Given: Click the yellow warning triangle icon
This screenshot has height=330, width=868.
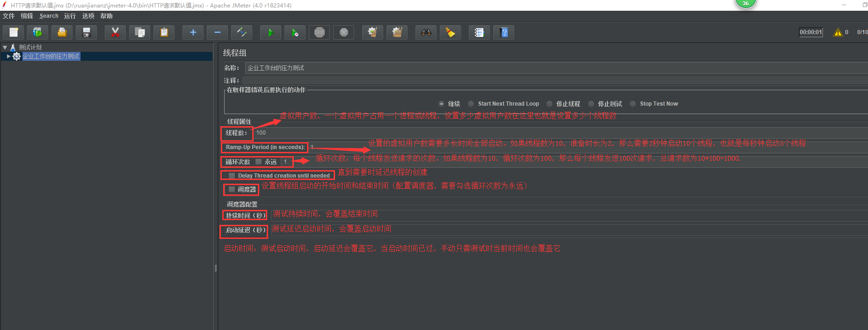Looking at the screenshot, I should [838, 32].
